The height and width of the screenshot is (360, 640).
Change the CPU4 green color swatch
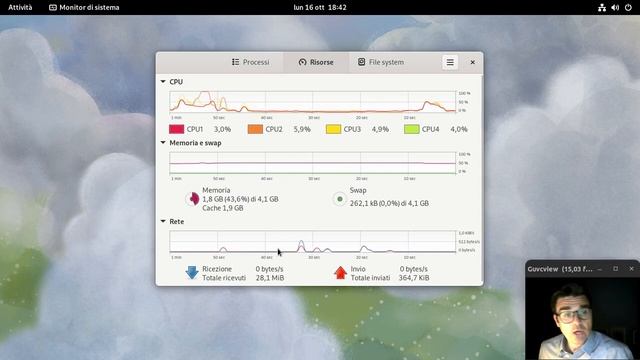411,129
